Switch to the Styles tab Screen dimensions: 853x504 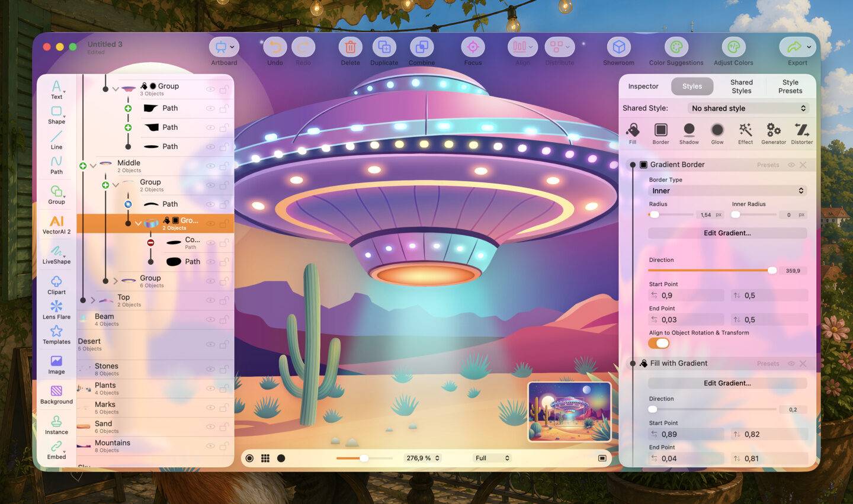click(x=692, y=86)
